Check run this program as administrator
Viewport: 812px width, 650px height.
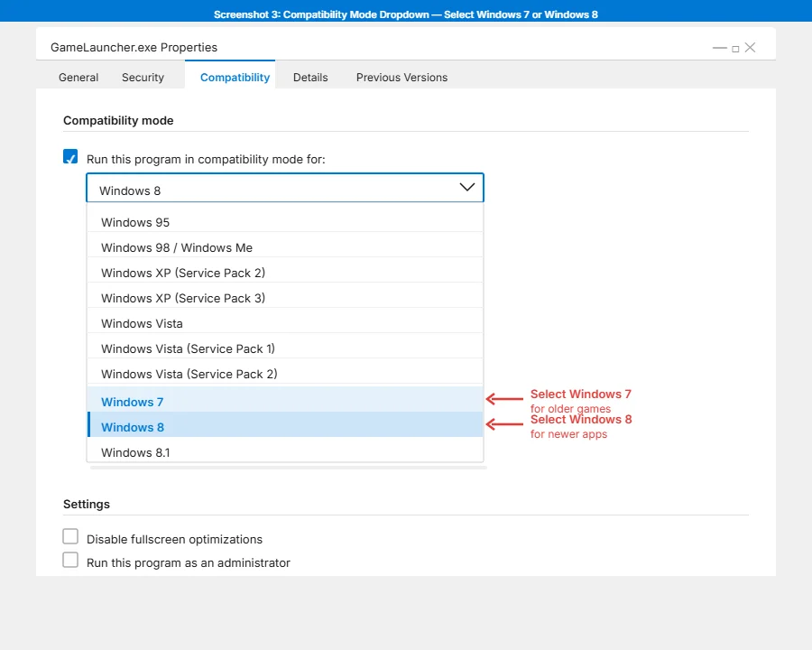pos(70,559)
